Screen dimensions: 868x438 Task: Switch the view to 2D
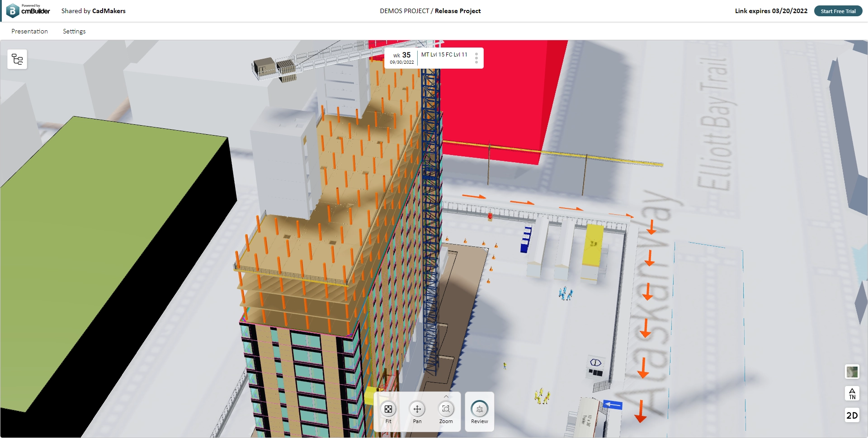tap(852, 414)
